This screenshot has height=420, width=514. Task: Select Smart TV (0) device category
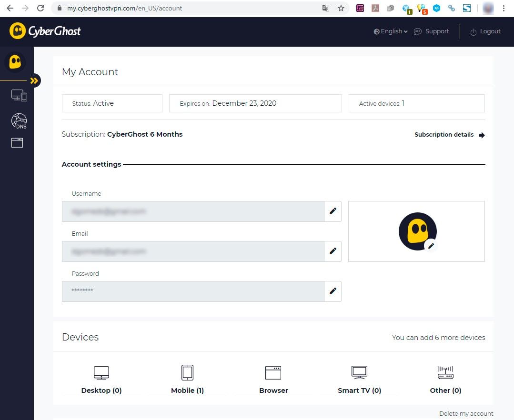coord(359,380)
